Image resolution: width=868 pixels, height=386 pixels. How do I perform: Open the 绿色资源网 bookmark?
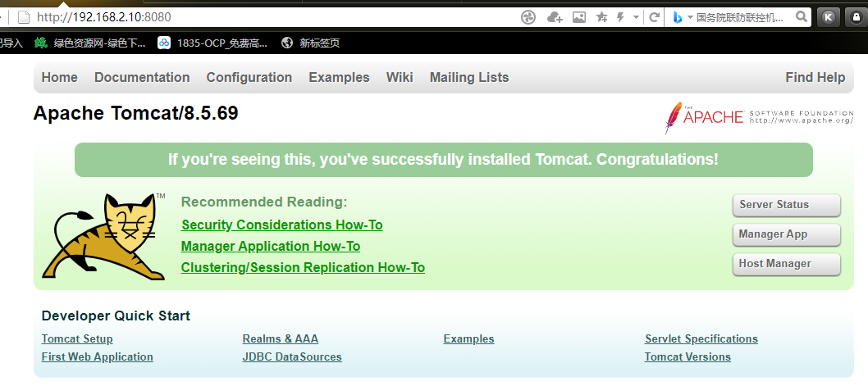(99, 43)
